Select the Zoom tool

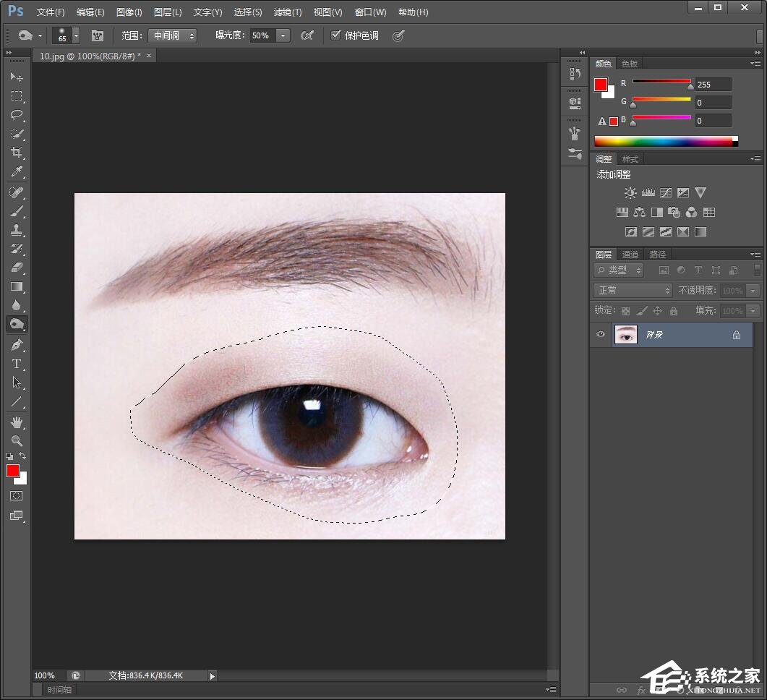[17, 440]
